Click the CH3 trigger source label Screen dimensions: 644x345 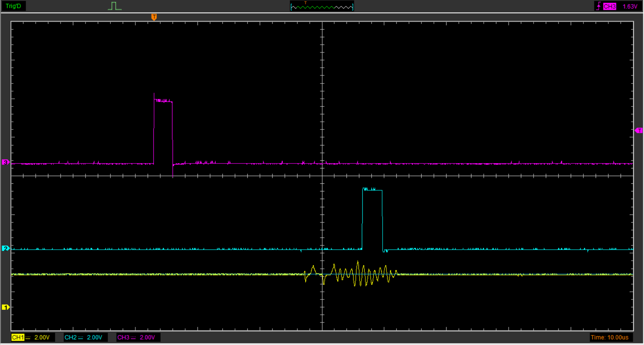[x=609, y=7]
